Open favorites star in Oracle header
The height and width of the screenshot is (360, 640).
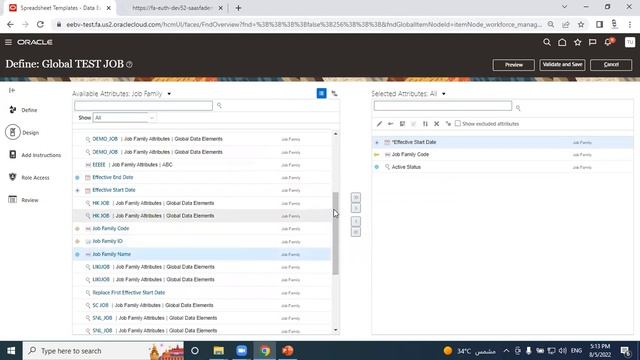pyautogui.click(x=578, y=42)
